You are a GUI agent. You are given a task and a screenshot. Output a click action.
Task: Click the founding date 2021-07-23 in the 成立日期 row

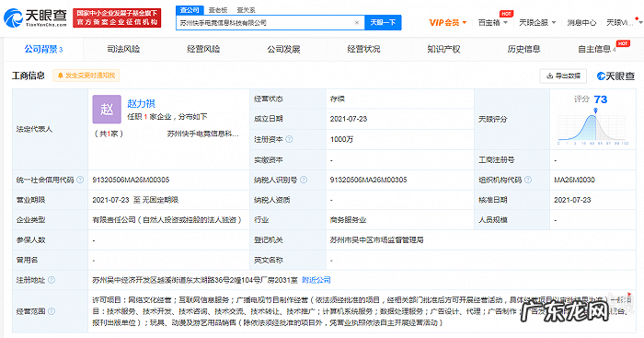[349, 119]
